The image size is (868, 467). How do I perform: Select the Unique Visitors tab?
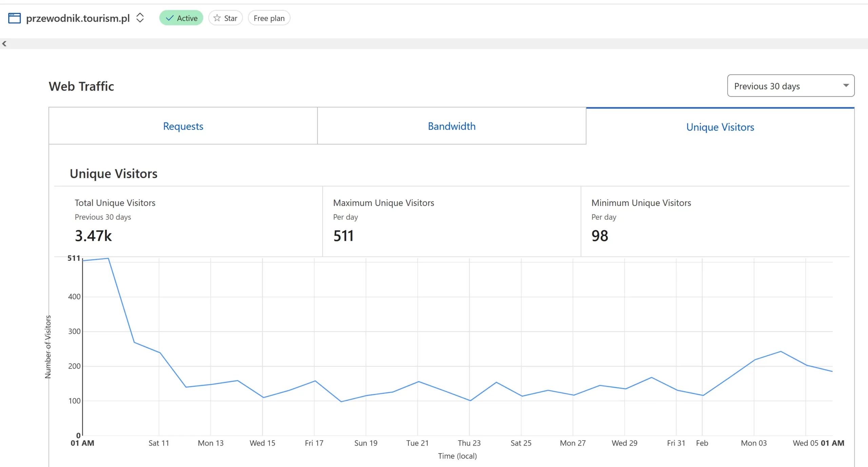[720, 127]
